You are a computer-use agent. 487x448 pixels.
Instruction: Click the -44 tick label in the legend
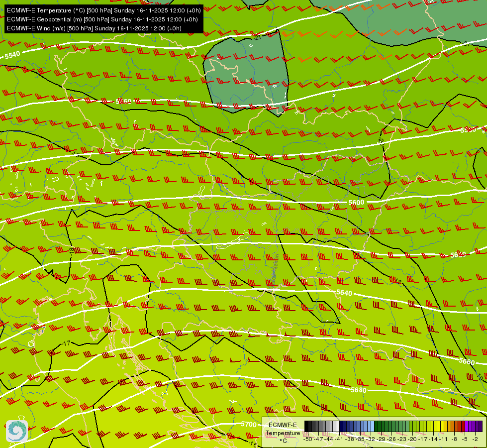point(329,440)
